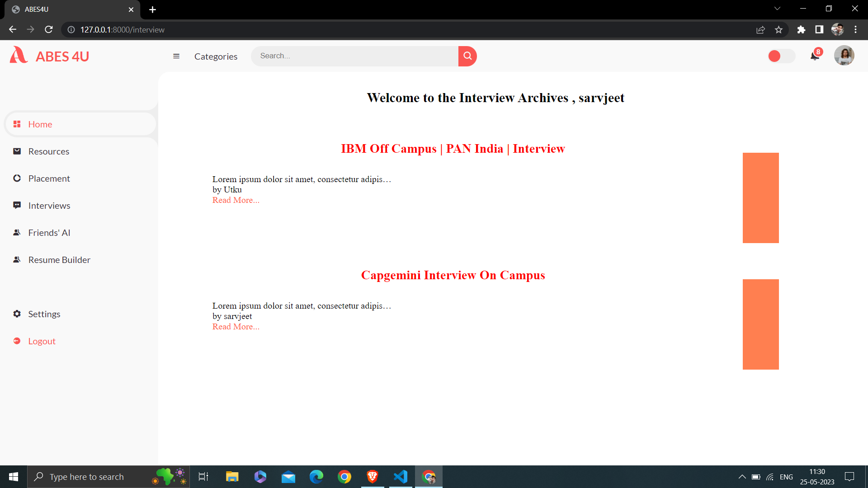
Task: Select the Visual Studio Code taskbar icon
Action: (402, 476)
